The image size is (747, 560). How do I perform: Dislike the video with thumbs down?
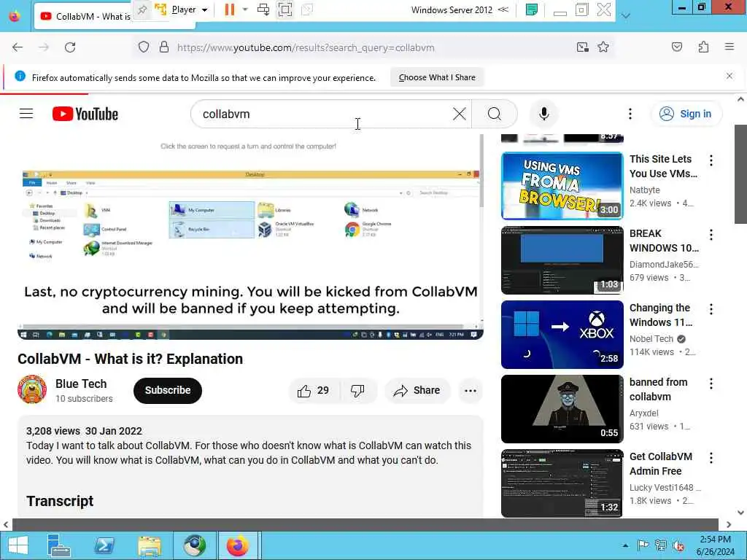pos(357,391)
